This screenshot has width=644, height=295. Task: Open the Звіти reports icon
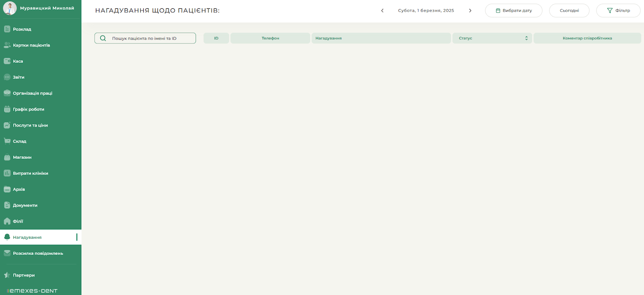[7, 77]
